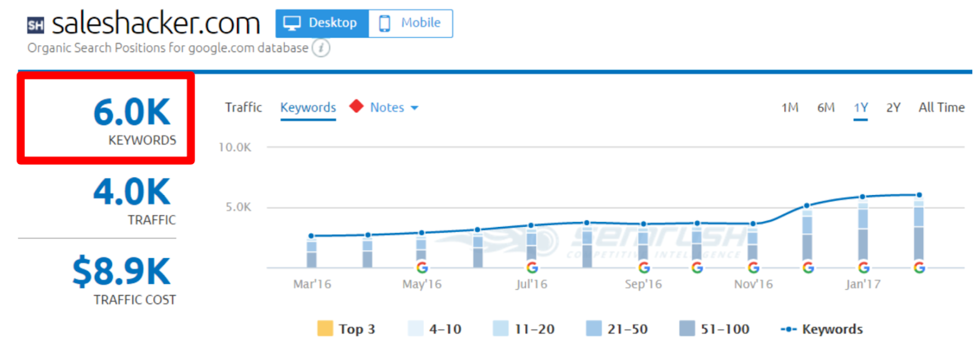Image resolution: width=980 pixels, height=353 pixels.
Task: Set time range to 1M
Action: click(x=790, y=108)
